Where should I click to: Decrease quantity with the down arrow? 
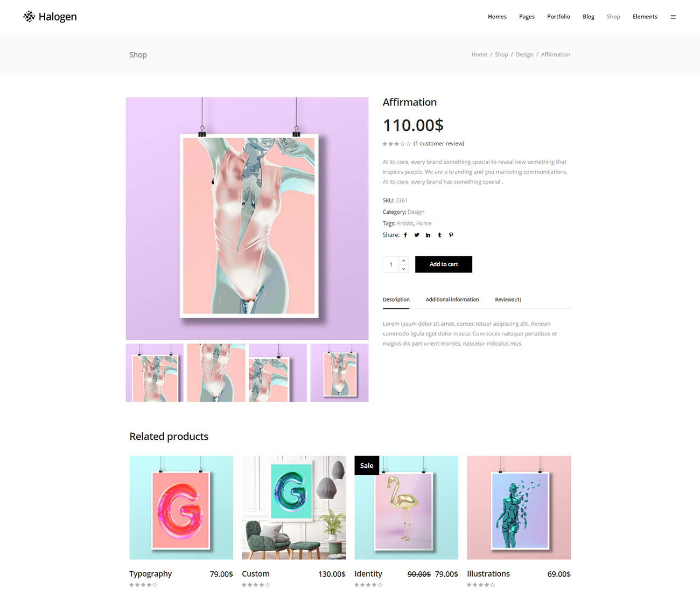pyautogui.click(x=403, y=269)
